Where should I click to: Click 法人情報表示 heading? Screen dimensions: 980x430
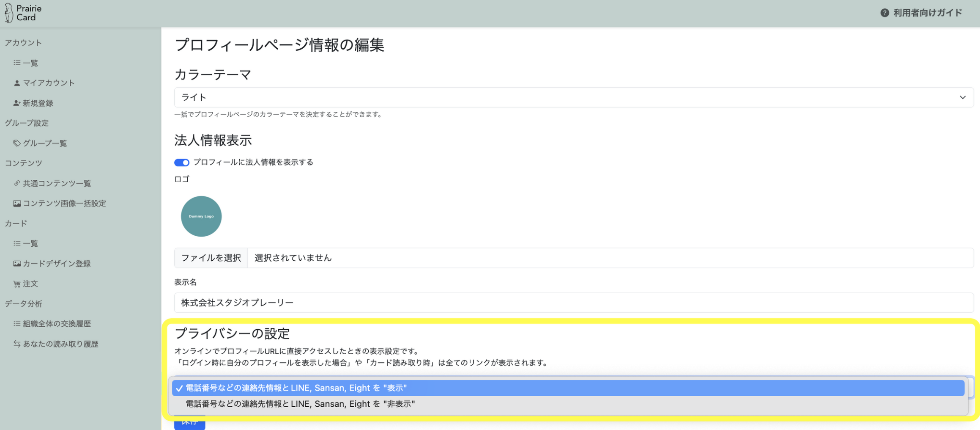(x=213, y=141)
